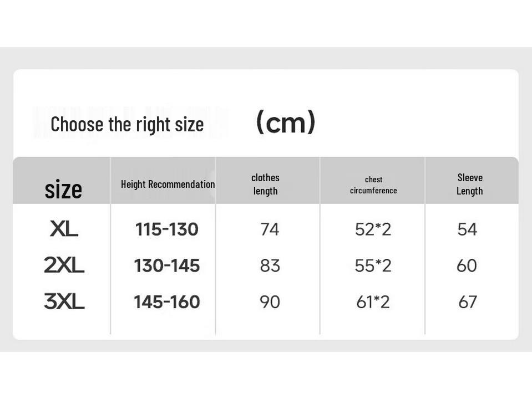The height and width of the screenshot is (399, 532).
Task: Select the clothes length value 83
Action: pyautogui.click(x=270, y=265)
